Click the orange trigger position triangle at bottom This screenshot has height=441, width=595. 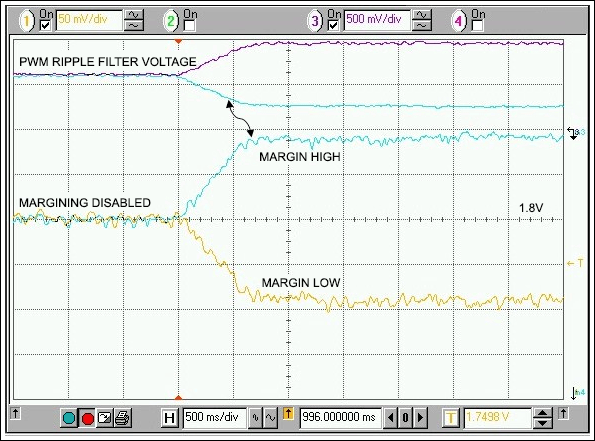click(x=178, y=397)
